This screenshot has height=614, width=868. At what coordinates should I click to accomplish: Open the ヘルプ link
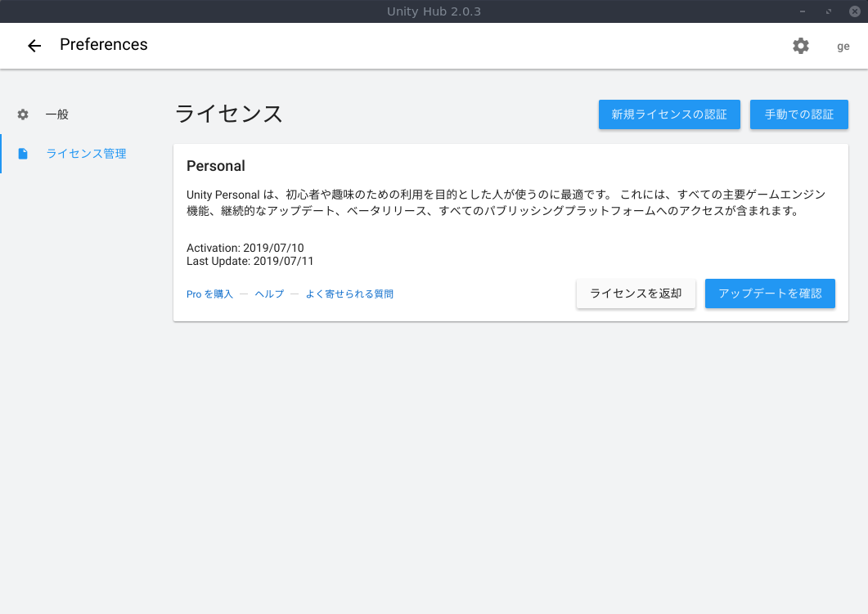coord(268,294)
